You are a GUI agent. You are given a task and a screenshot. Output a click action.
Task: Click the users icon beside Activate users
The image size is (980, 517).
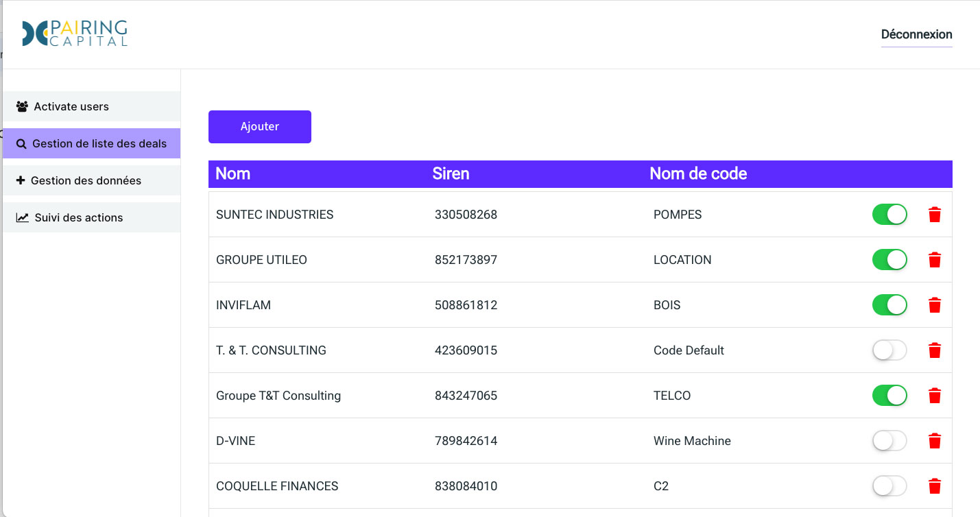pyautogui.click(x=22, y=106)
